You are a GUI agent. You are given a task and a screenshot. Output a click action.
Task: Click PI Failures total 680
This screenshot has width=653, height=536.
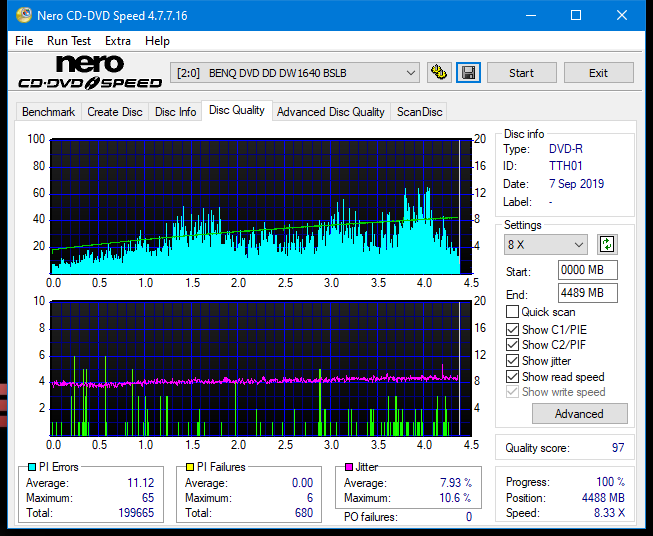point(304,513)
